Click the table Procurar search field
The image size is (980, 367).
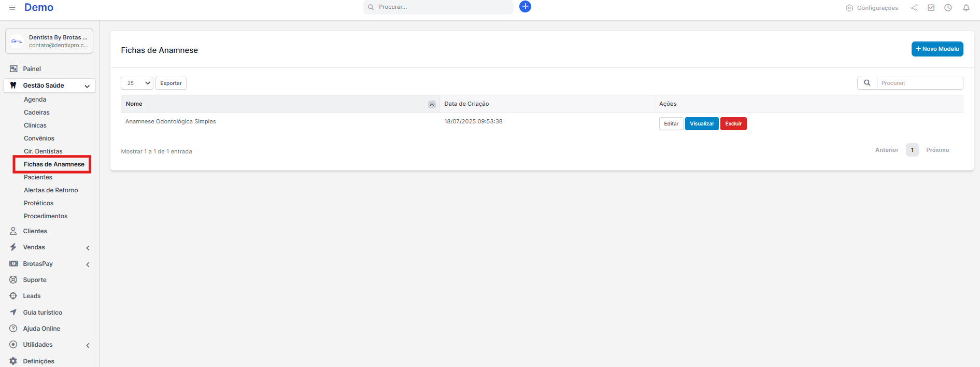click(919, 83)
